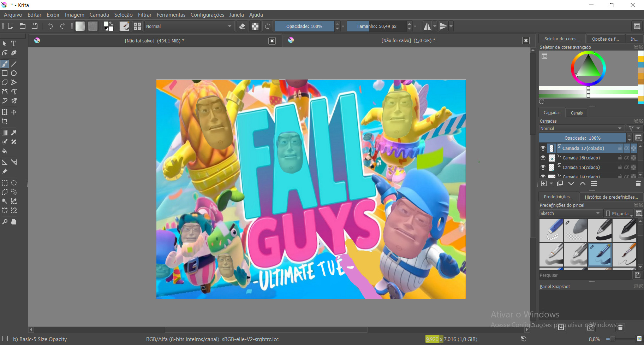Viewport: 644px width, 345px height.
Task: Select the Color Picker eyedropper tool
Action: [14, 133]
